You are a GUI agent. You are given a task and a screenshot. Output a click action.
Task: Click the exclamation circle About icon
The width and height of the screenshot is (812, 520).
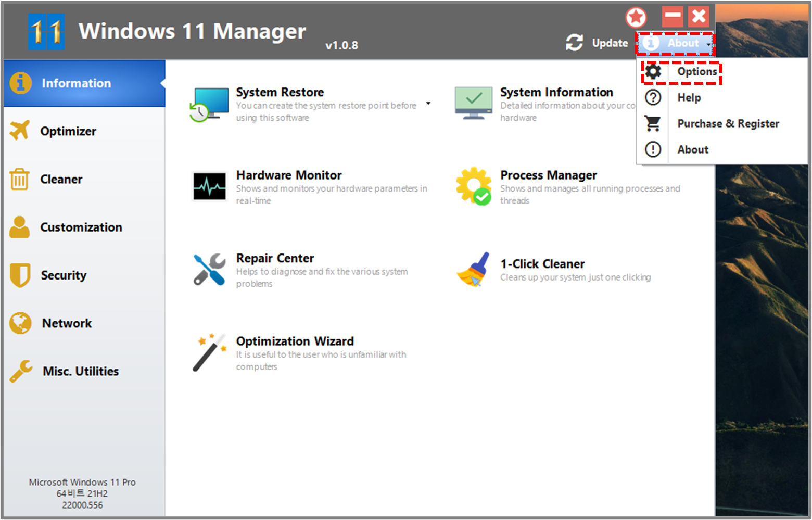click(x=653, y=149)
